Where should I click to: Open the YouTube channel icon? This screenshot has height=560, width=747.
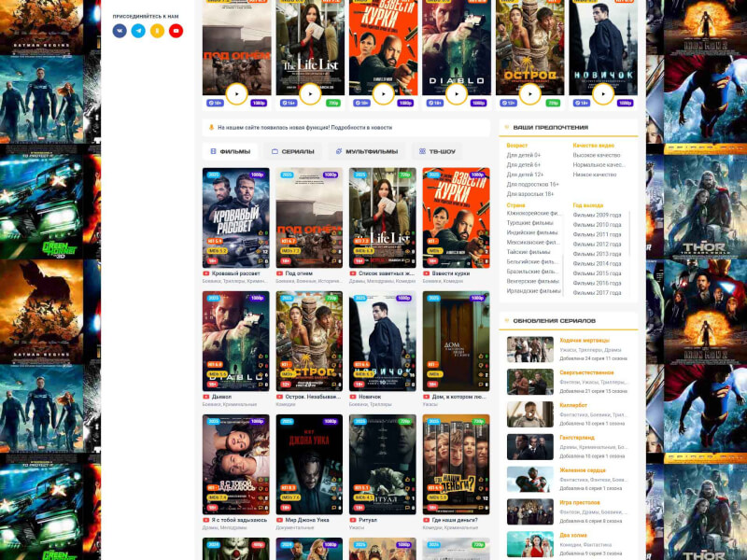click(176, 31)
